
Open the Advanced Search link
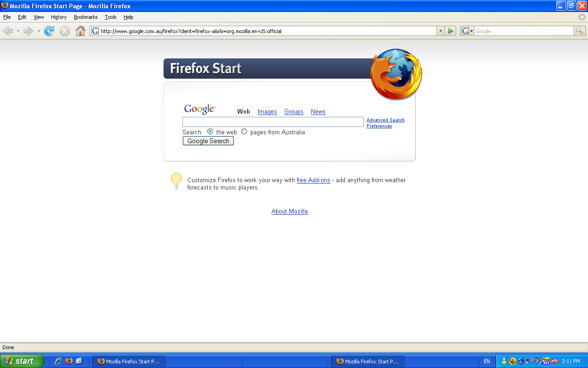[x=385, y=120]
